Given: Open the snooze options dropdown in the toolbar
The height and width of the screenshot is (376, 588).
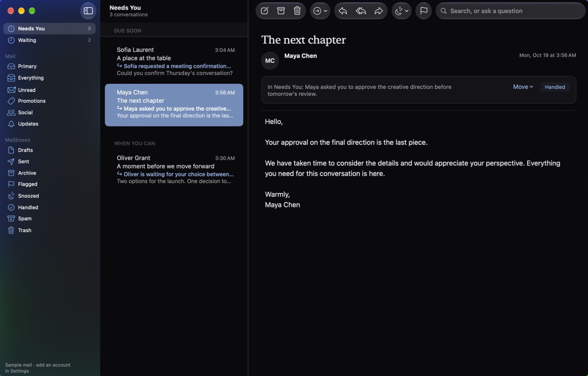Looking at the screenshot, I should [401, 11].
